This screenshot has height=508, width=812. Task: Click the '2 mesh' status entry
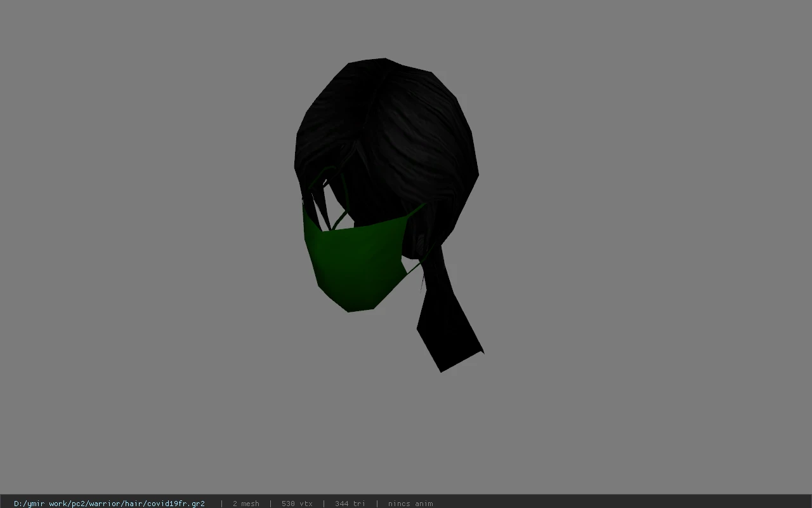tap(246, 504)
